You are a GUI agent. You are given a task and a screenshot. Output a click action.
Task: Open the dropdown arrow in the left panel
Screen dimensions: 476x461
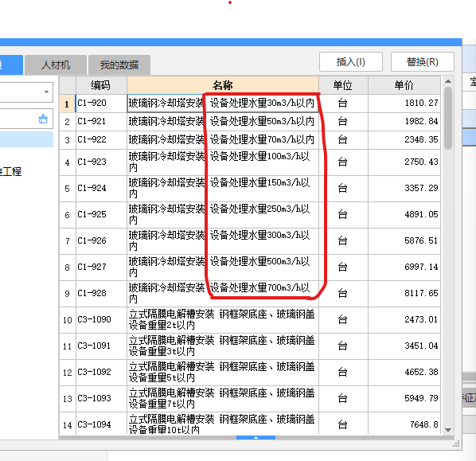46,92
